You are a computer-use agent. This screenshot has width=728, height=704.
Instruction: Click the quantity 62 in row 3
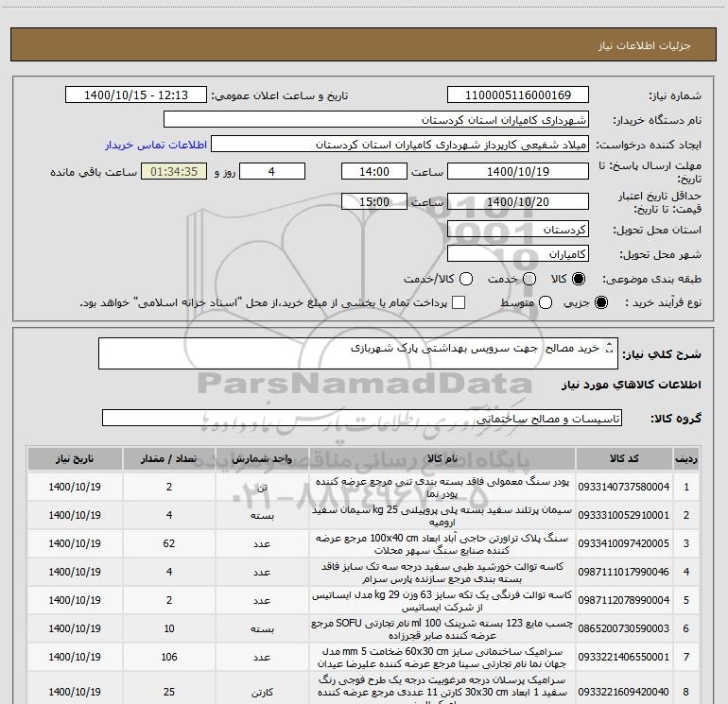click(169, 543)
